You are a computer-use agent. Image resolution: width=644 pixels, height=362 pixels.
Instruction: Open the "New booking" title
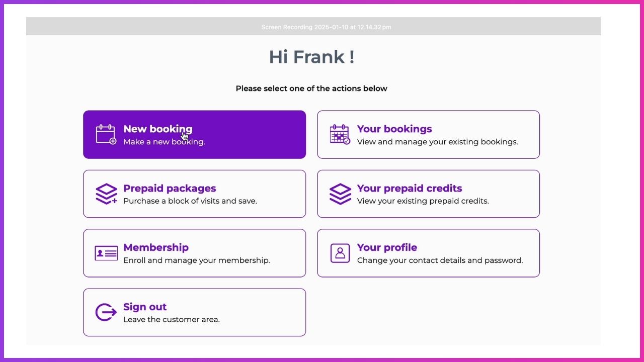click(x=157, y=129)
